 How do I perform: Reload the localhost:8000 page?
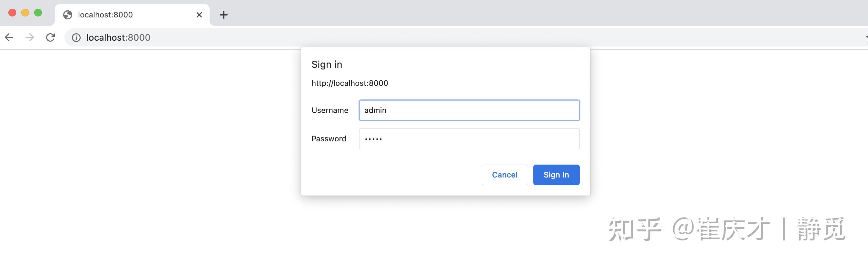pyautogui.click(x=51, y=37)
